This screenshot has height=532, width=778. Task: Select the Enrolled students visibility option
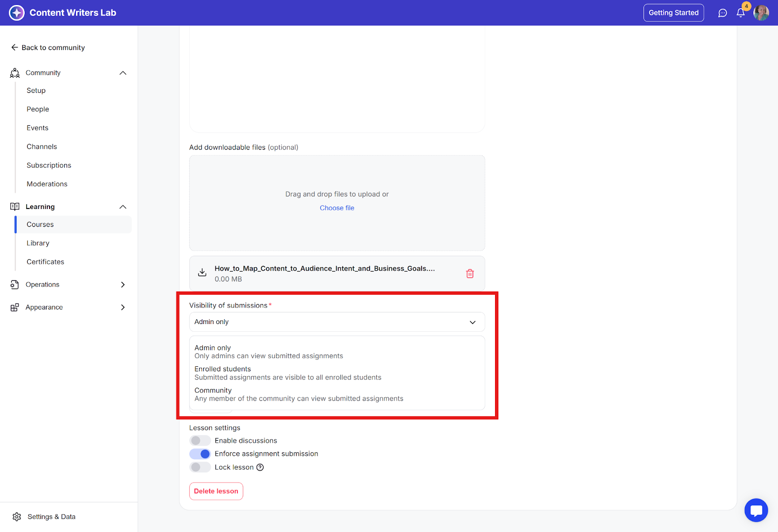point(337,373)
